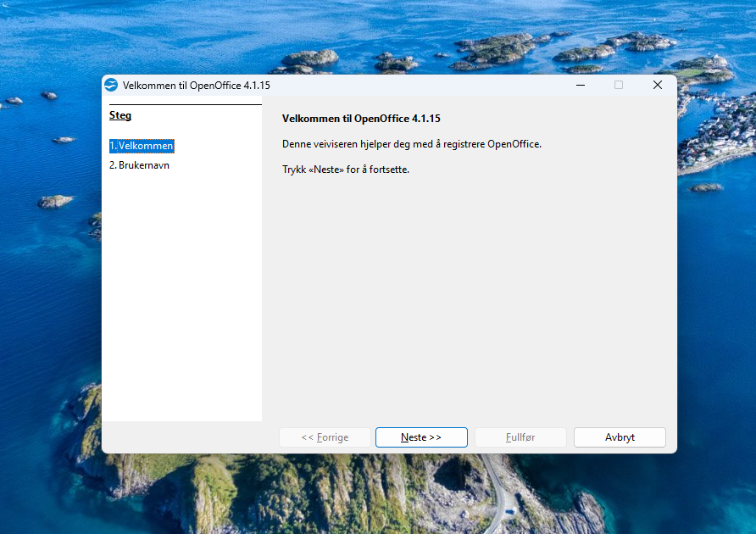Click the empty wizard content area
The height and width of the screenshot is (534, 756).
[x=466, y=297]
